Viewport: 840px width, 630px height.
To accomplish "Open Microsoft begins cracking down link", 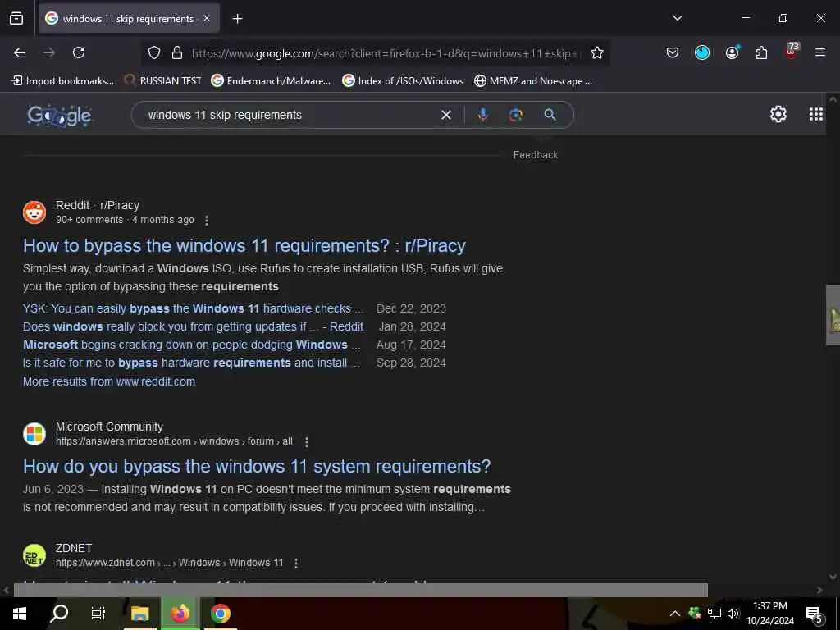I will (x=192, y=345).
